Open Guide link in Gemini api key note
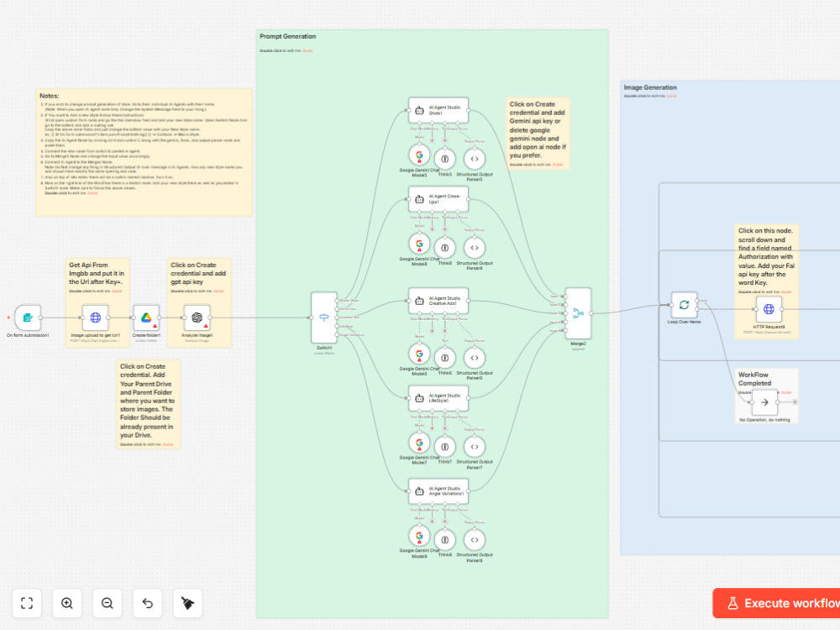 tap(557, 165)
